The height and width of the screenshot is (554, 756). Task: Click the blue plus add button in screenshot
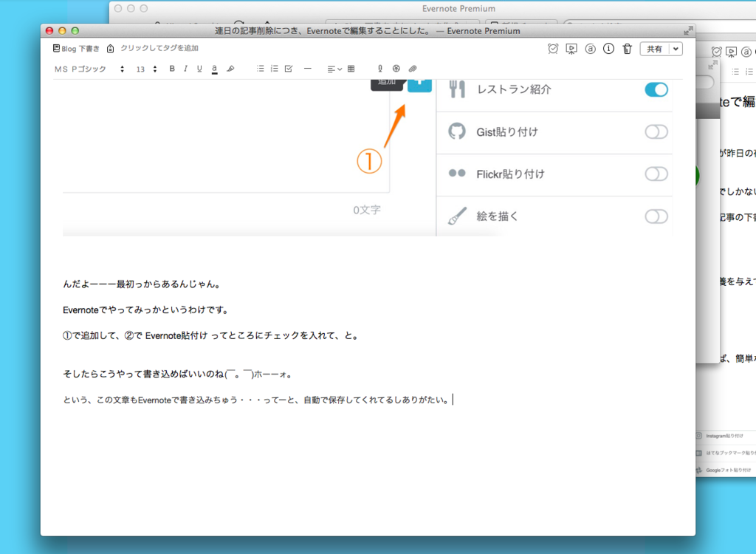click(419, 86)
